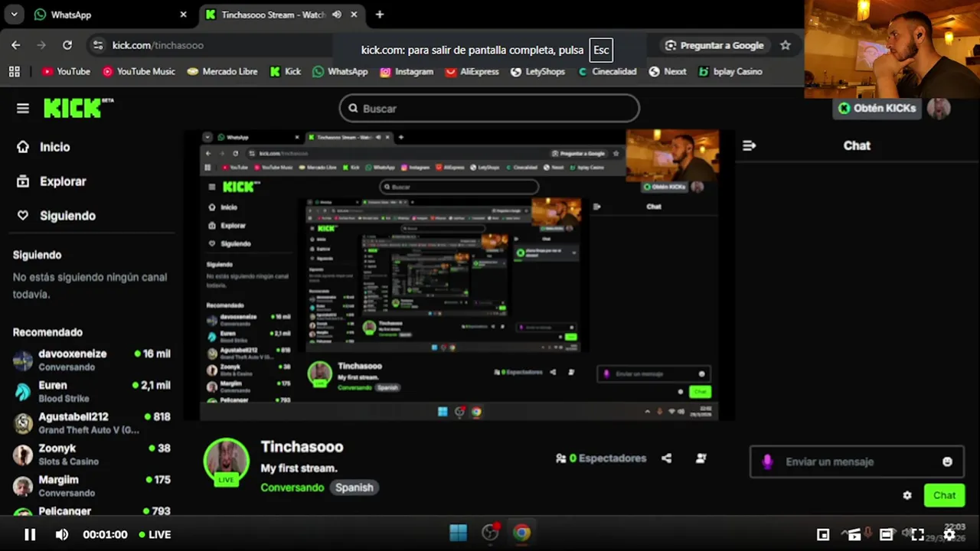980x551 pixels.
Task: Open the Mercado Libre bookmark
Action: [x=222, y=71]
